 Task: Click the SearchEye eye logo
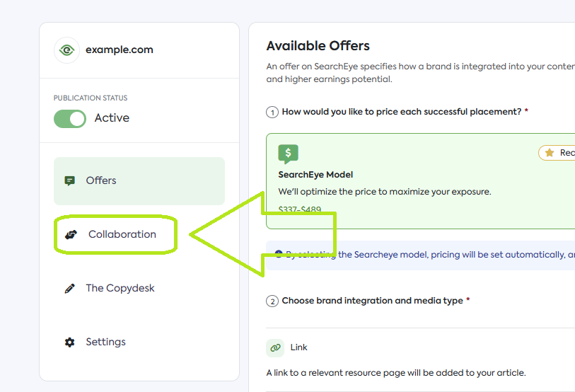(x=66, y=50)
